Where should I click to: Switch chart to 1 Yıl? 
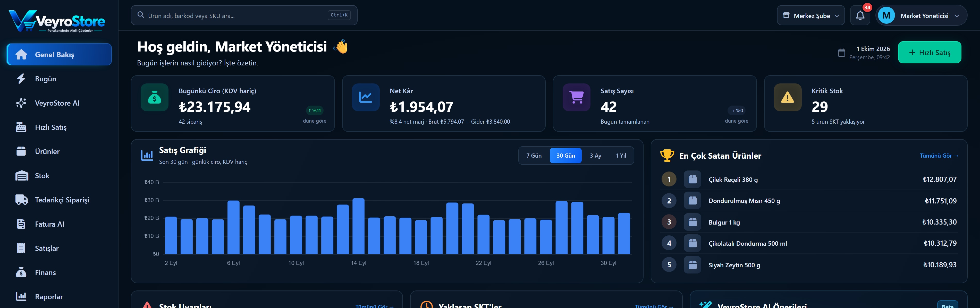[621, 156]
